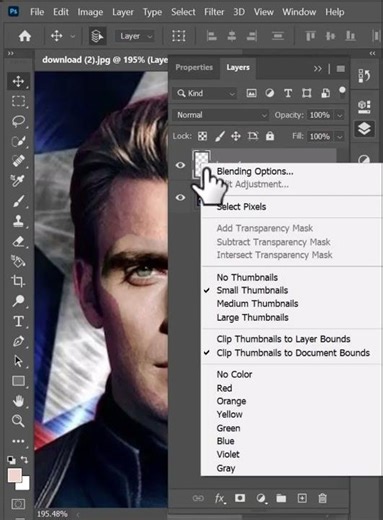Image resolution: width=383 pixels, height=520 pixels.
Task: Toggle adjustment layer filter
Action: (270, 93)
